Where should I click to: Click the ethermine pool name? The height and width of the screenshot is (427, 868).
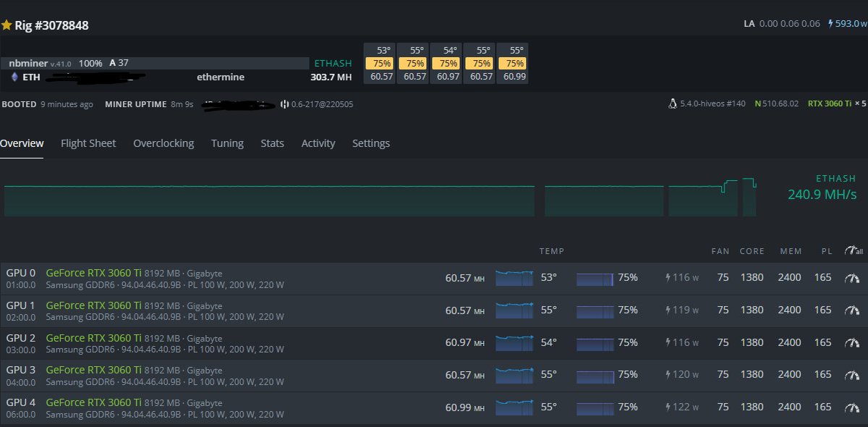click(x=221, y=77)
